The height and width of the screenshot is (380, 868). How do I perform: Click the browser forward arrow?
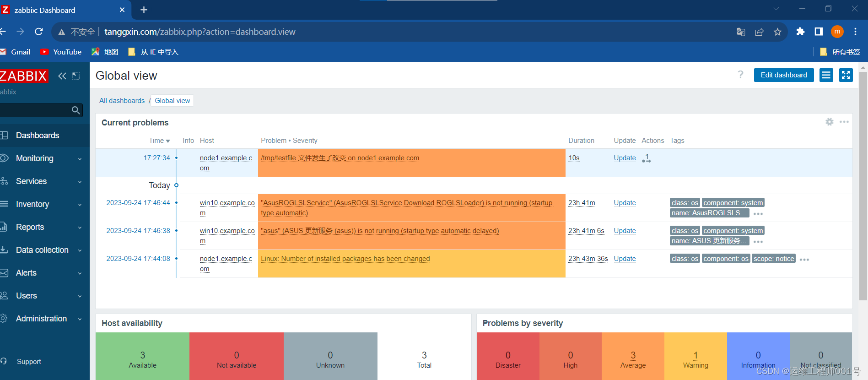[x=20, y=32]
